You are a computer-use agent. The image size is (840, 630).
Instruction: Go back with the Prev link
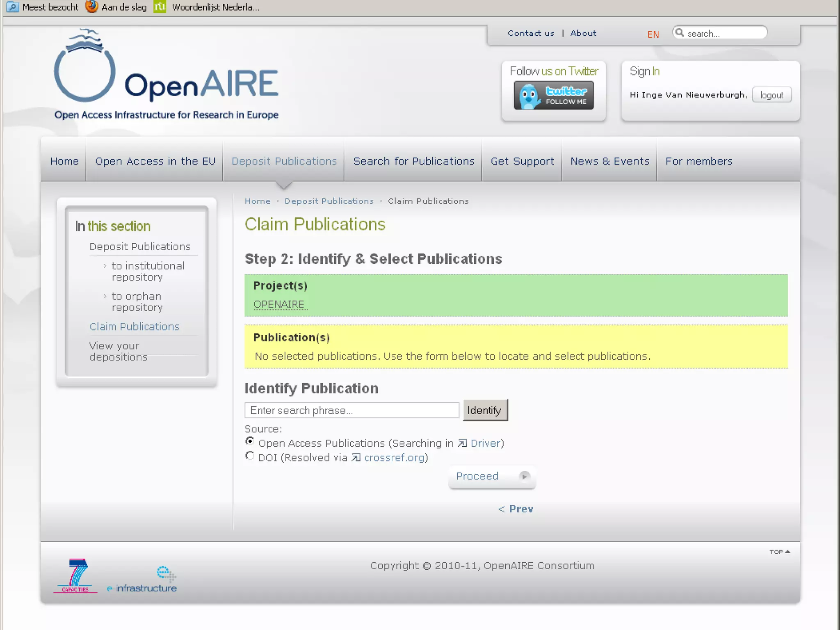point(516,509)
